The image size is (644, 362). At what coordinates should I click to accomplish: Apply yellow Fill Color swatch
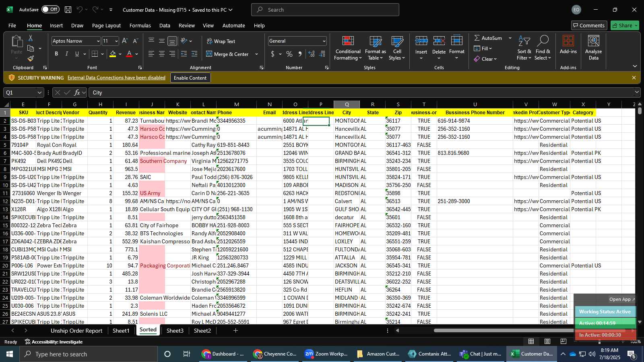113,54
